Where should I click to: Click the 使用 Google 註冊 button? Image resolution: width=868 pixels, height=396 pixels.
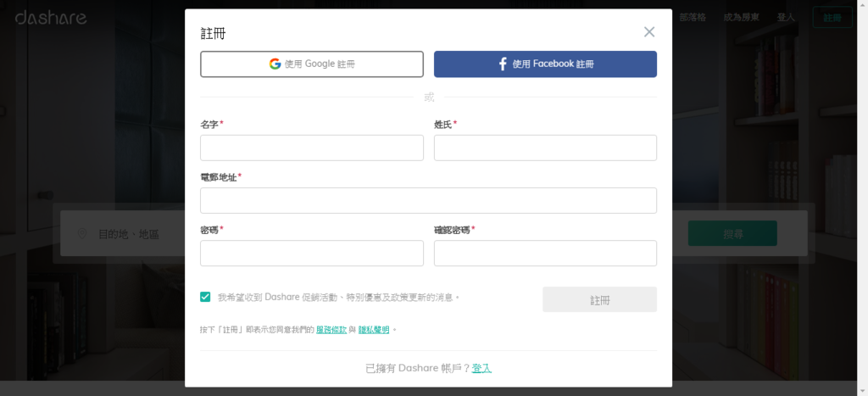312,64
